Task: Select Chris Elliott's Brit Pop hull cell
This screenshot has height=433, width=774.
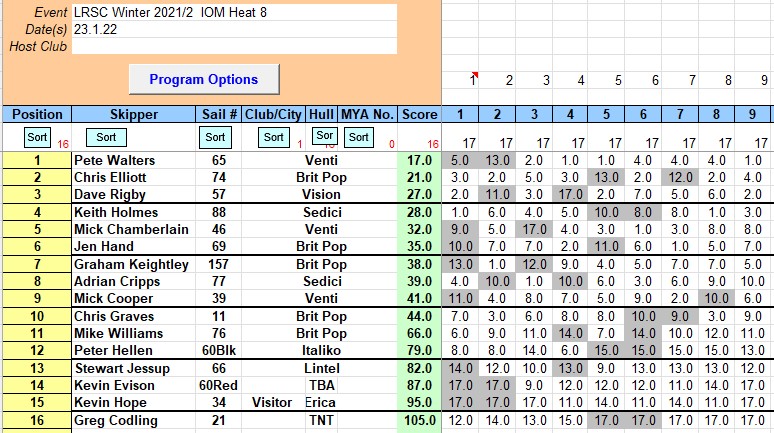Action: click(x=321, y=177)
